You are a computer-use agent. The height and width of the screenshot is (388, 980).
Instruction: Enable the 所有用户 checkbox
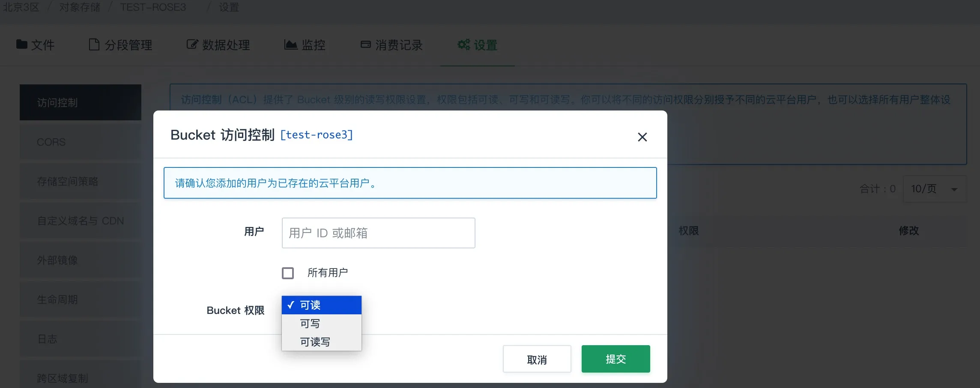[x=288, y=273]
